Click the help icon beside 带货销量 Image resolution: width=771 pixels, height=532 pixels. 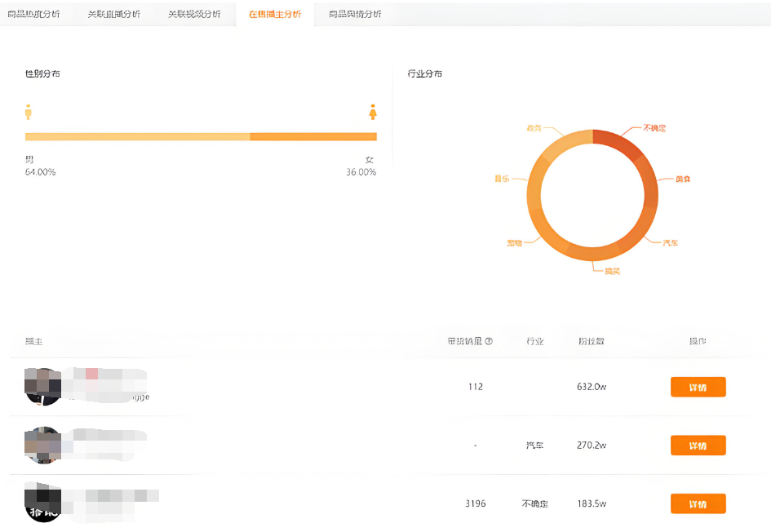[x=489, y=341]
